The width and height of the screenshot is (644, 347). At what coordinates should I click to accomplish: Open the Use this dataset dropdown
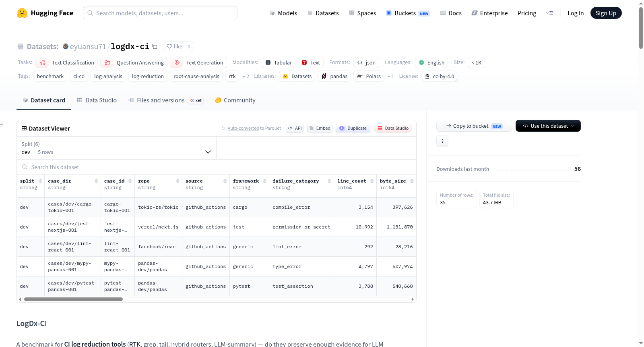click(548, 126)
